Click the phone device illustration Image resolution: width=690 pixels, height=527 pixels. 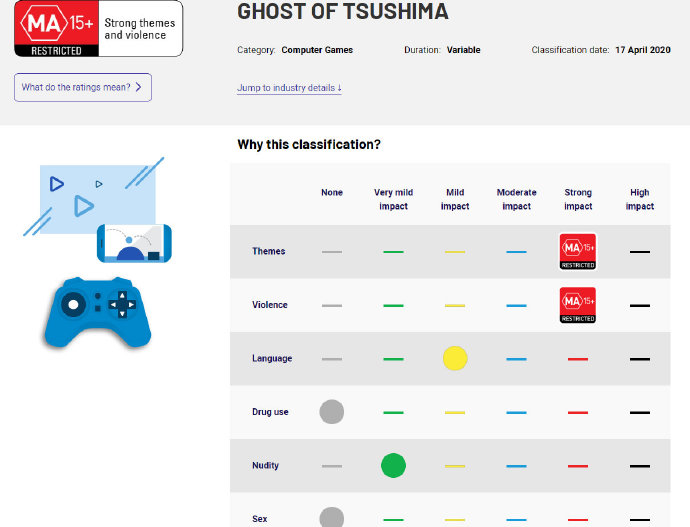[134, 243]
